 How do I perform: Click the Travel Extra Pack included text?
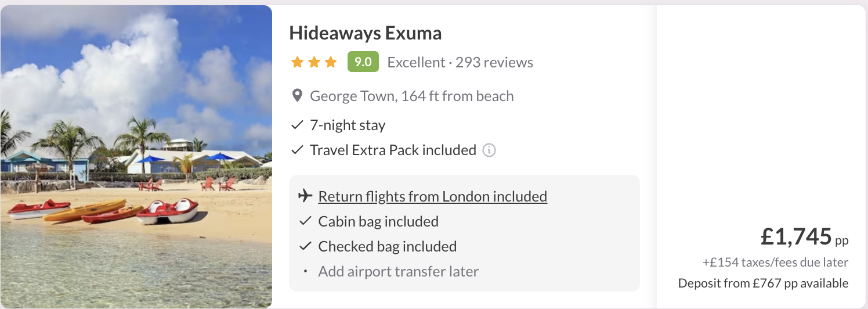click(x=393, y=150)
